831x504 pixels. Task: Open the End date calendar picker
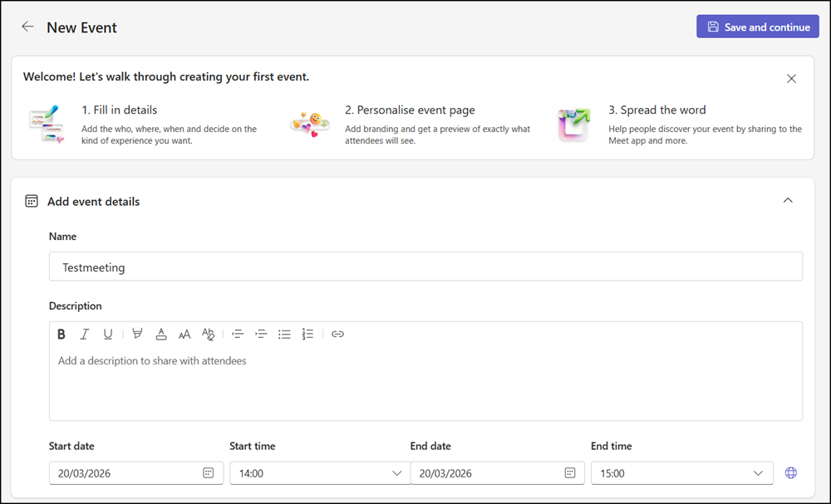point(570,473)
